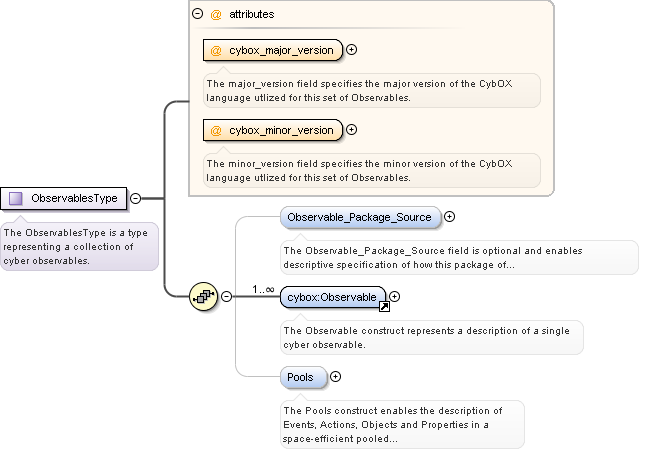646x452 pixels.
Task: Select the cybox:Observable element box
Action: (x=332, y=296)
